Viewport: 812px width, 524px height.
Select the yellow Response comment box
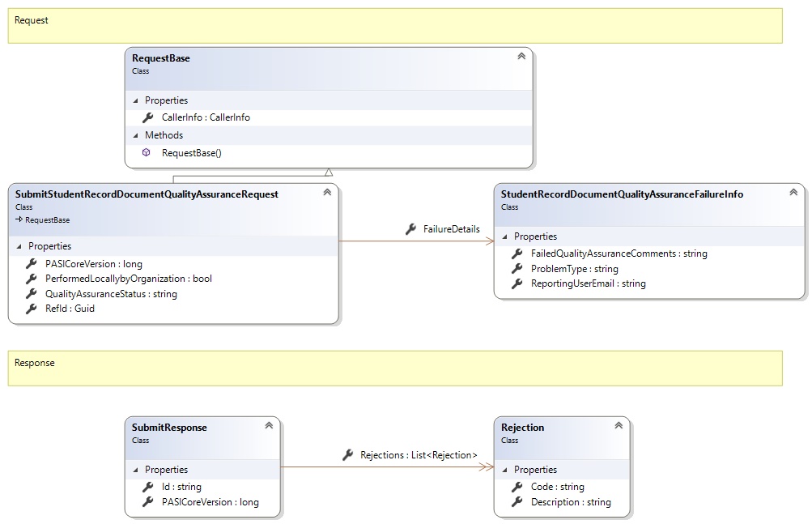tap(395, 368)
